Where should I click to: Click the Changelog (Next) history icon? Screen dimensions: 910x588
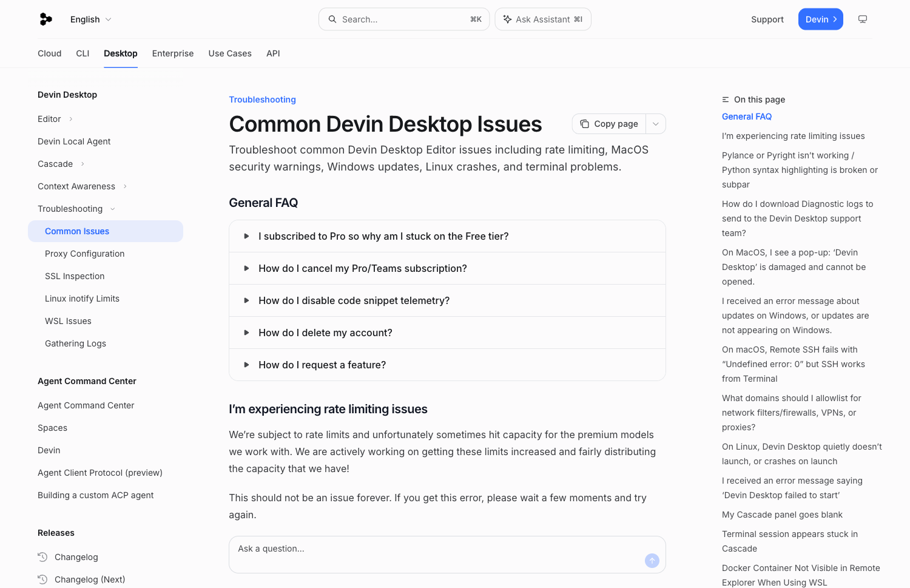click(42, 580)
